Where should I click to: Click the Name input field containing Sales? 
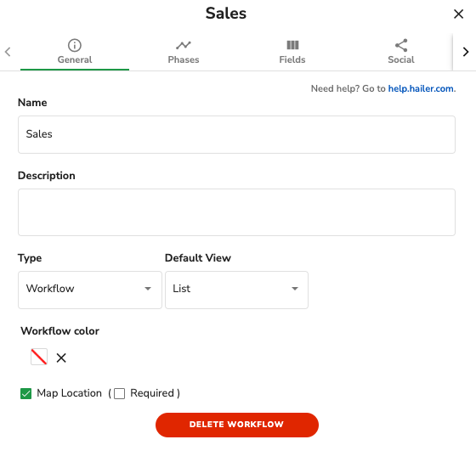tap(236, 134)
